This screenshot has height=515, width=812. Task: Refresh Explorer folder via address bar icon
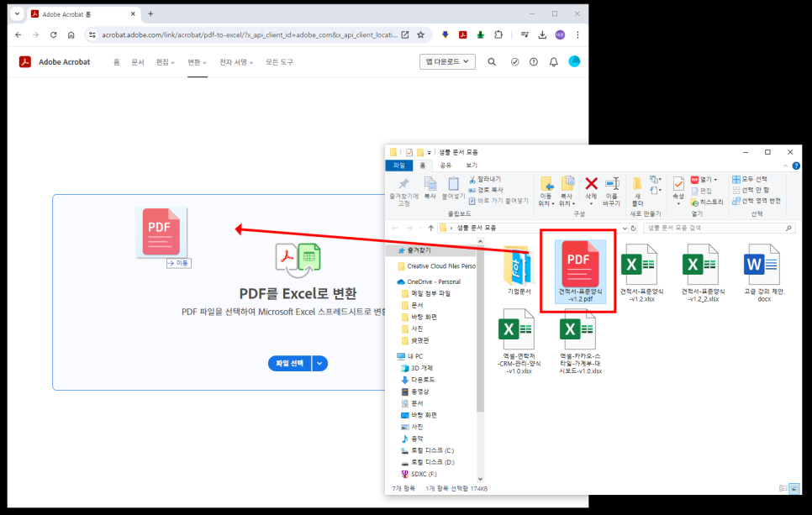click(x=633, y=229)
